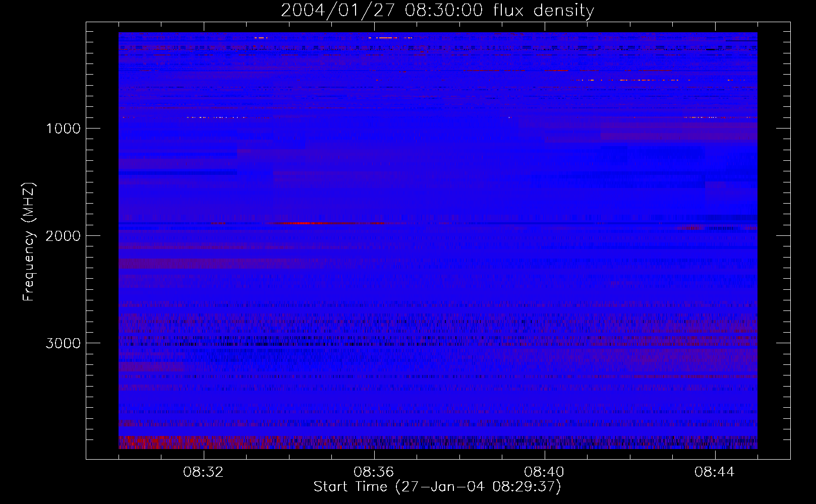The height and width of the screenshot is (504, 816).
Task: Click the 'Frequency (MHZ)' axis label
Action: [x=29, y=242]
